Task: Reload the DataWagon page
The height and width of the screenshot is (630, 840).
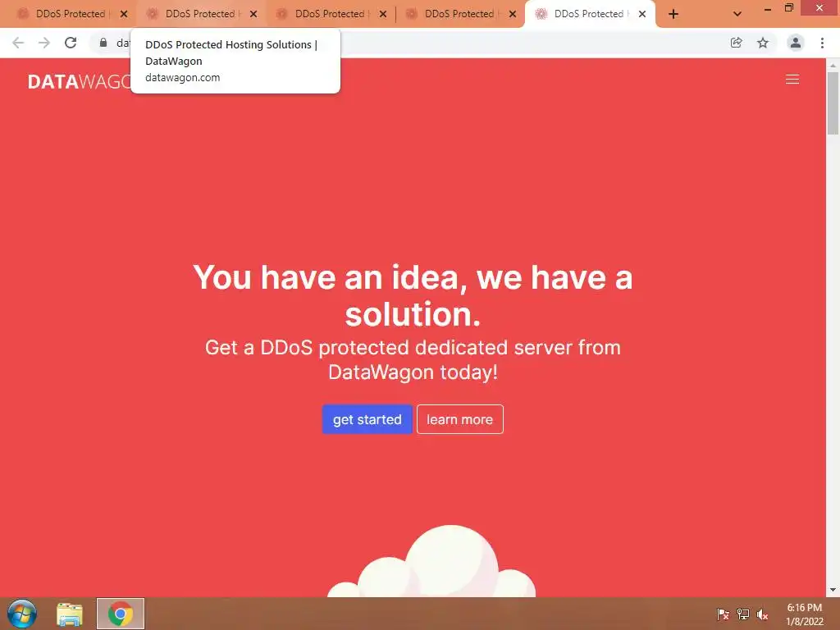Action: coord(71,43)
